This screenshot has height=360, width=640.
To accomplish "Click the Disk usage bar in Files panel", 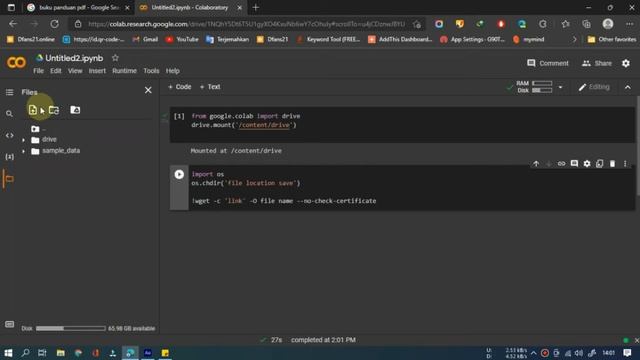I will coord(71,328).
